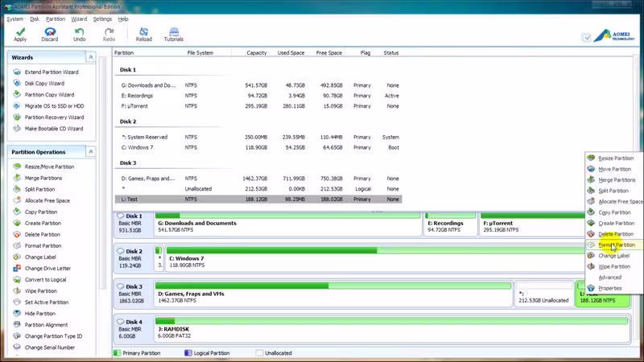Open the Settings menu
The width and height of the screenshot is (644, 362).
click(102, 19)
